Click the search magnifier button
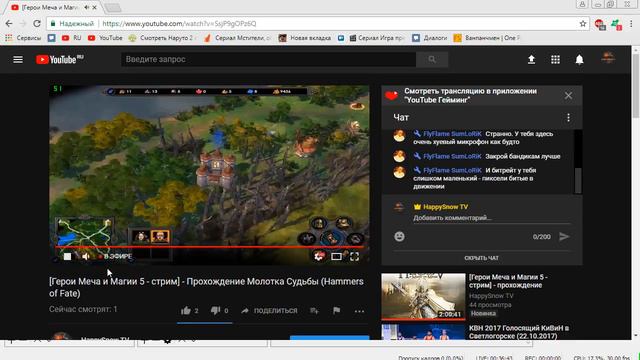640x360 pixels. click(x=432, y=60)
